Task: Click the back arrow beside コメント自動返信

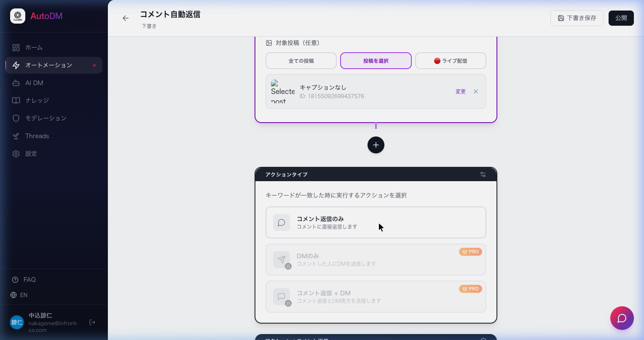Action: click(126, 18)
